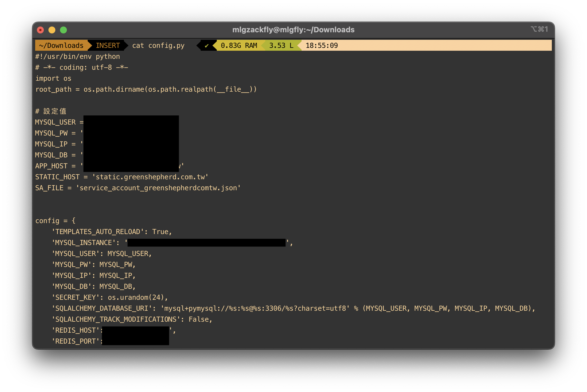The height and width of the screenshot is (392, 587).
Task: Click the 'import os' line
Action: click(x=53, y=78)
